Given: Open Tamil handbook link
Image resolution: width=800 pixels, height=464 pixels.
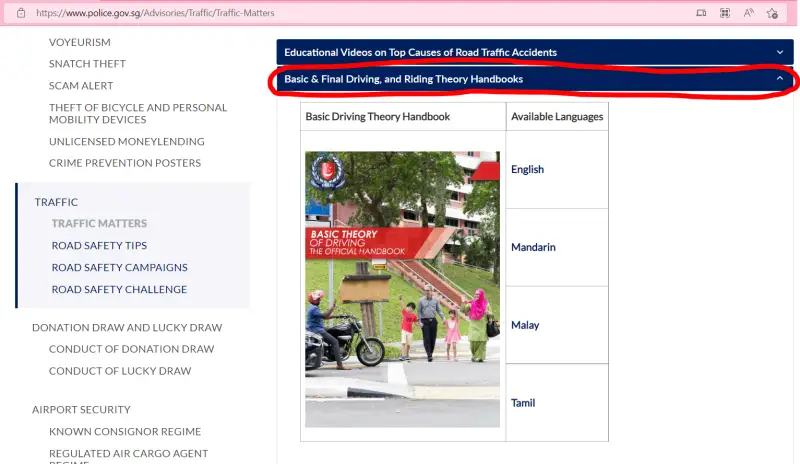Looking at the screenshot, I should pyautogui.click(x=523, y=403).
